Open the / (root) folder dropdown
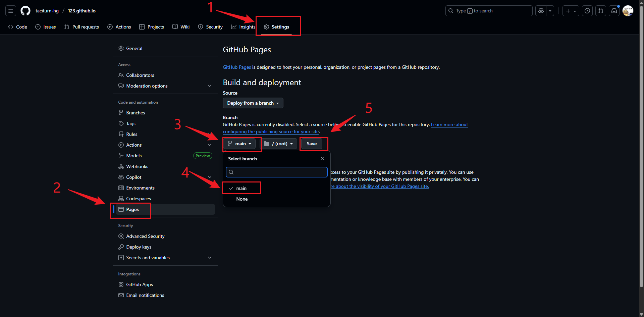This screenshot has width=644, height=317. point(278,144)
